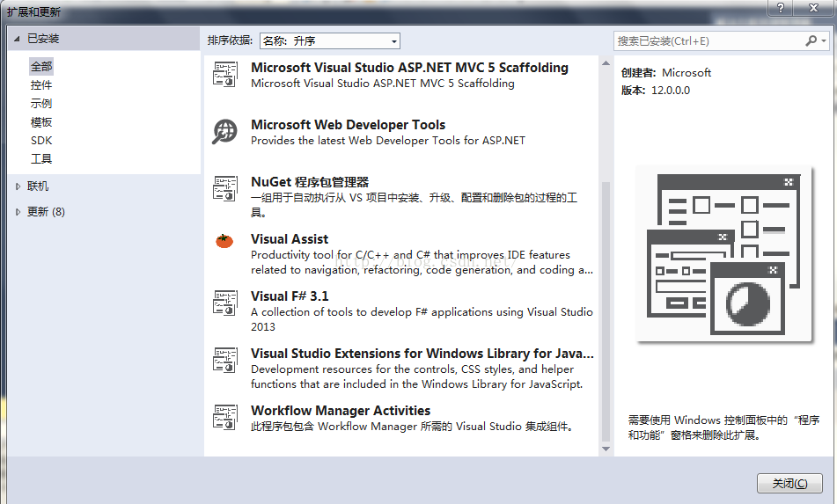Collapse the 已安装 tree node
Screen dimensions: 837x504
(x=17, y=39)
